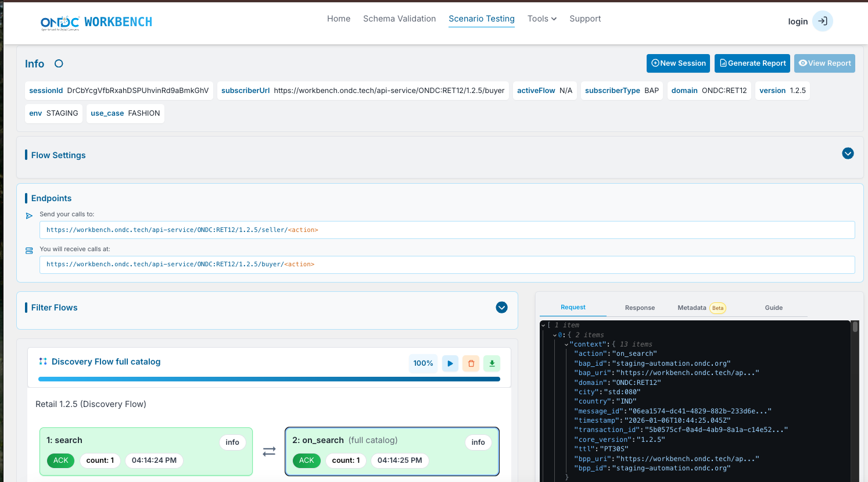Open info for the on_search step
This screenshot has width=868, height=482.
[478, 442]
